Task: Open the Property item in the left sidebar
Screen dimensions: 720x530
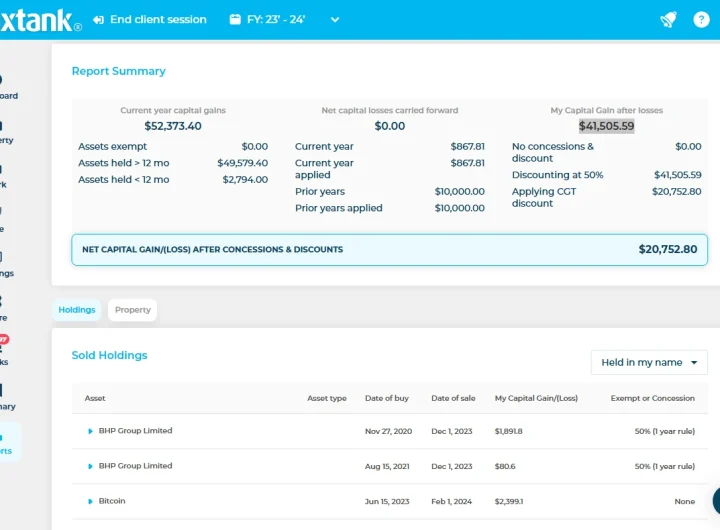Action: [5, 132]
